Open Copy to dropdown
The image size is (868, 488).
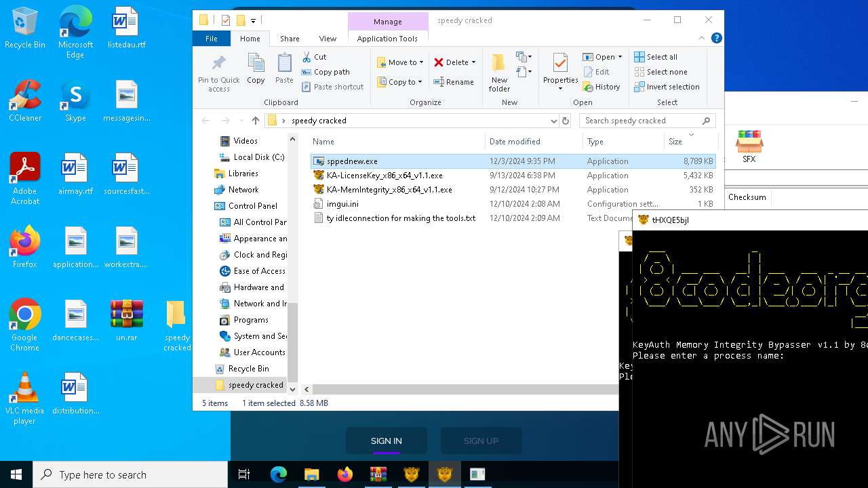(x=399, y=82)
